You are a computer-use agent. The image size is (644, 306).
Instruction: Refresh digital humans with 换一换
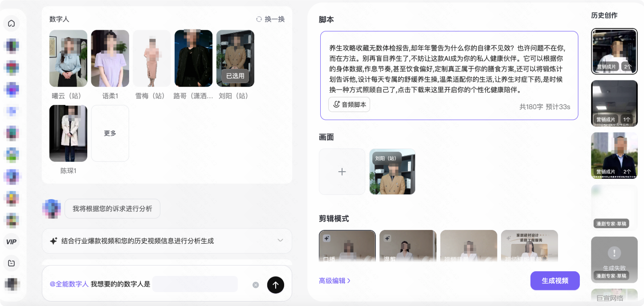pos(270,19)
